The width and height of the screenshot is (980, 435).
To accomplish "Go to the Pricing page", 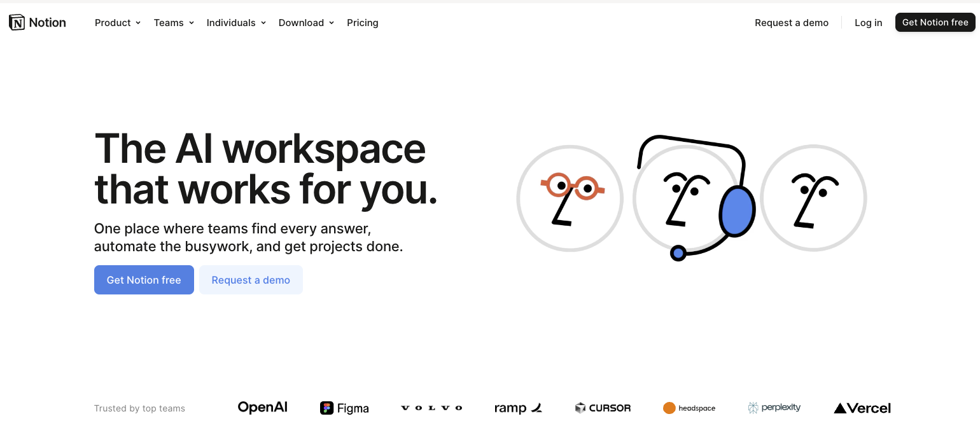I will [363, 23].
